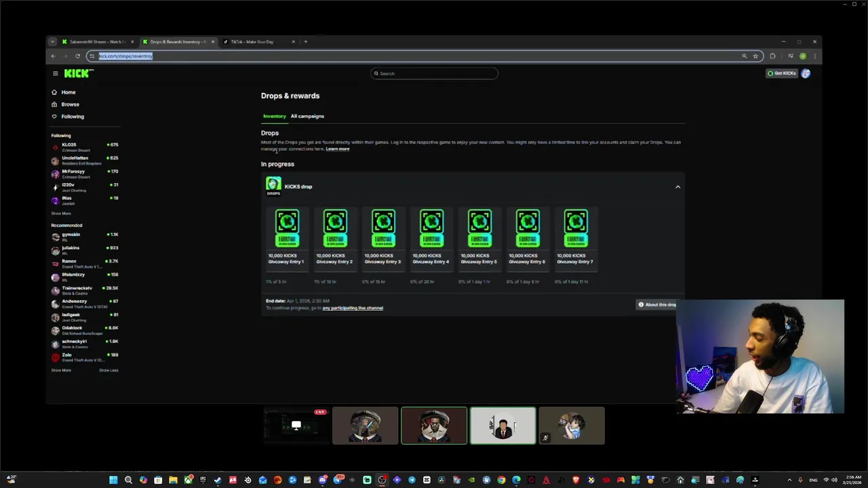Image resolution: width=868 pixels, height=488 pixels.
Task: Click Show Less under the Recommended list
Action: click(x=108, y=370)
